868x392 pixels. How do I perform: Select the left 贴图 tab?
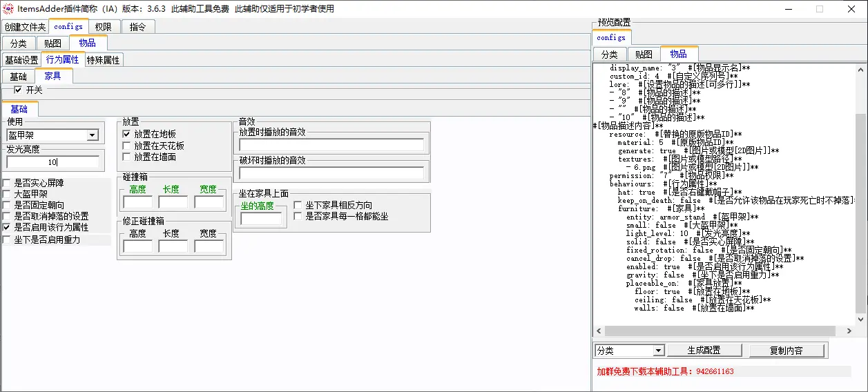[x=53, y=43]
